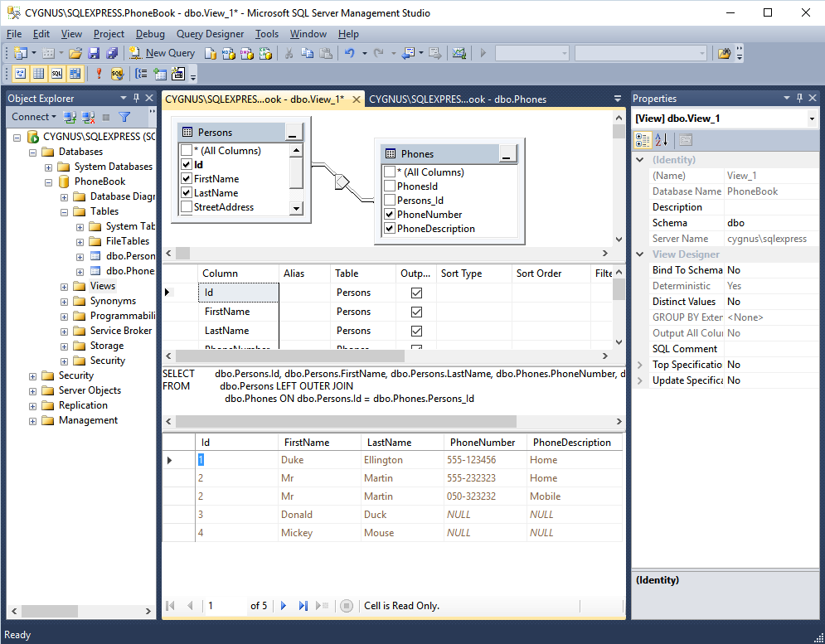Click the Alphabetical sort icon in Properties
Screen dimensions: 825x644
pyautogui.click(x=662, y=140)
